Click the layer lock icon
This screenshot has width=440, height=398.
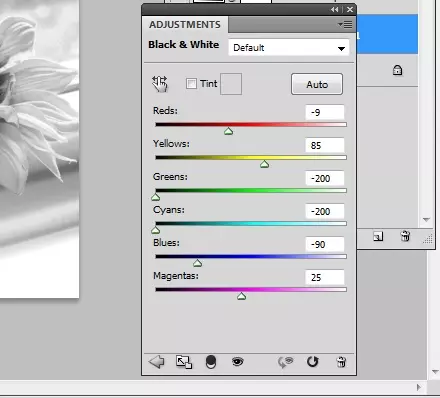pyautogui.click(x=397, y=70)
